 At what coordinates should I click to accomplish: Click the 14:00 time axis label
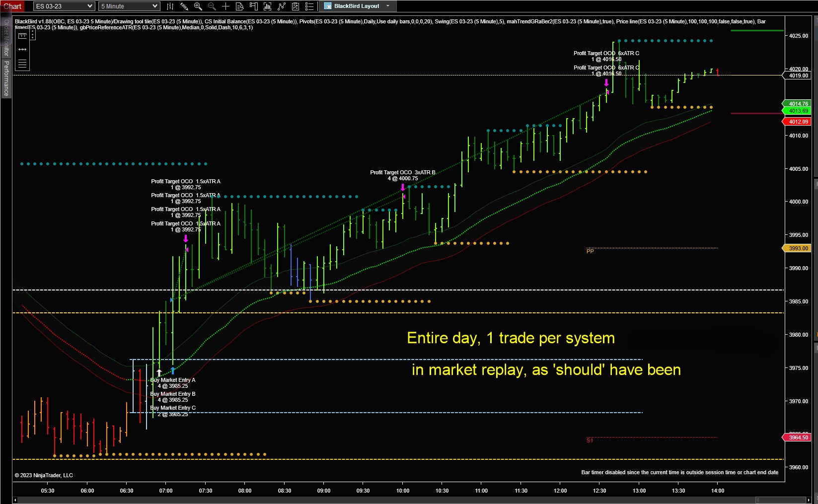click(x=718, y=491)
